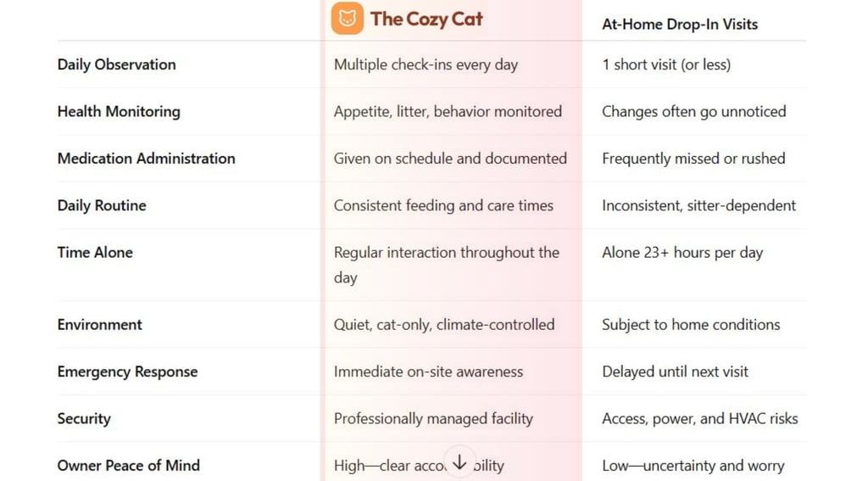Select the Health Monitoring row label
868x481 pixels.
point(119,111)
